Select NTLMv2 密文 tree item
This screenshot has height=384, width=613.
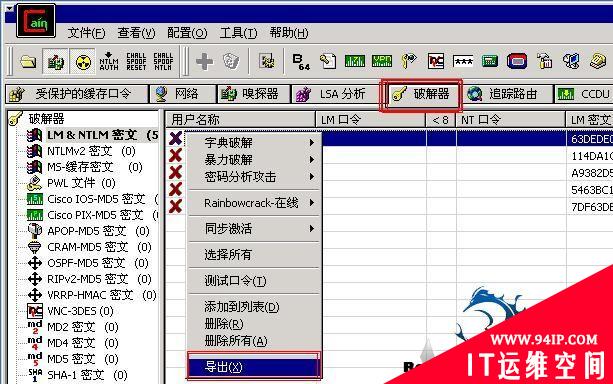pyautogui.click(x=91, y=151)
